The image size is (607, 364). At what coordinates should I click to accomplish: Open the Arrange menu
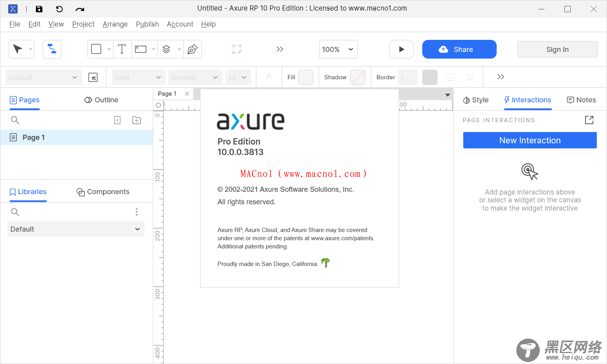tap(115, 24)
